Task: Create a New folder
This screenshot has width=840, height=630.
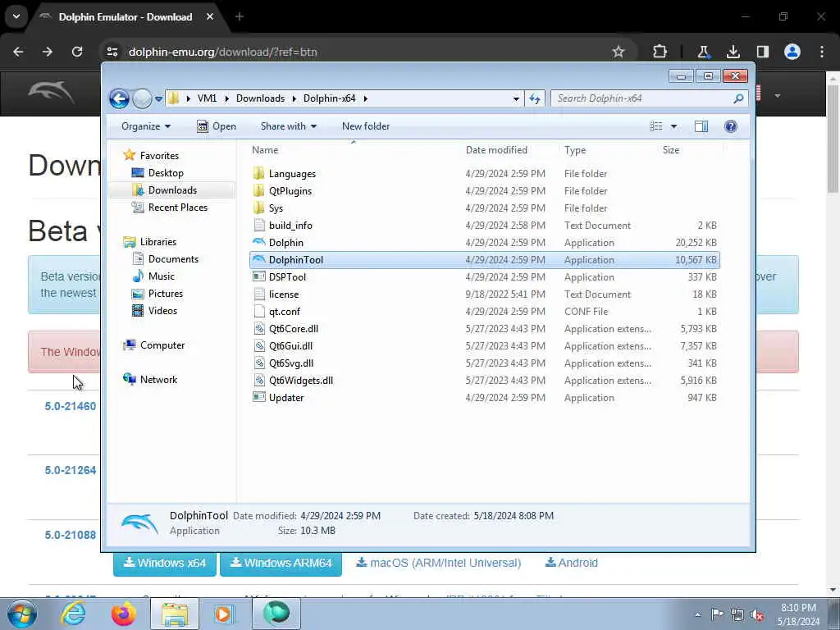Action: pyautogui.click(x=366, y=126)
